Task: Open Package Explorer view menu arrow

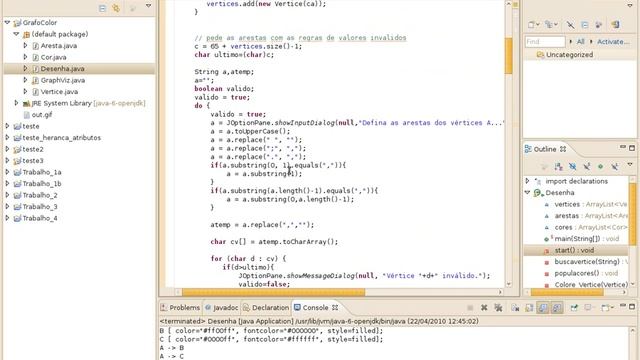Action: pos(149,6)
